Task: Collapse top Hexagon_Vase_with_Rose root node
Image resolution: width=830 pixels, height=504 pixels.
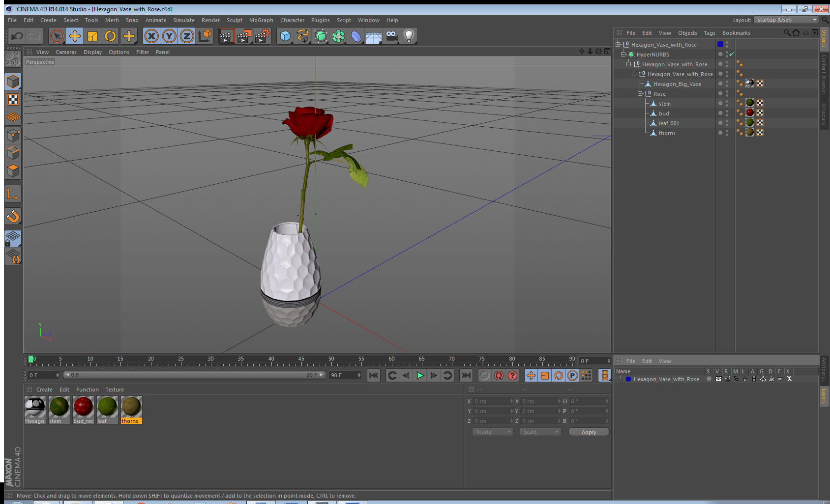Action: tap(618, 44)
